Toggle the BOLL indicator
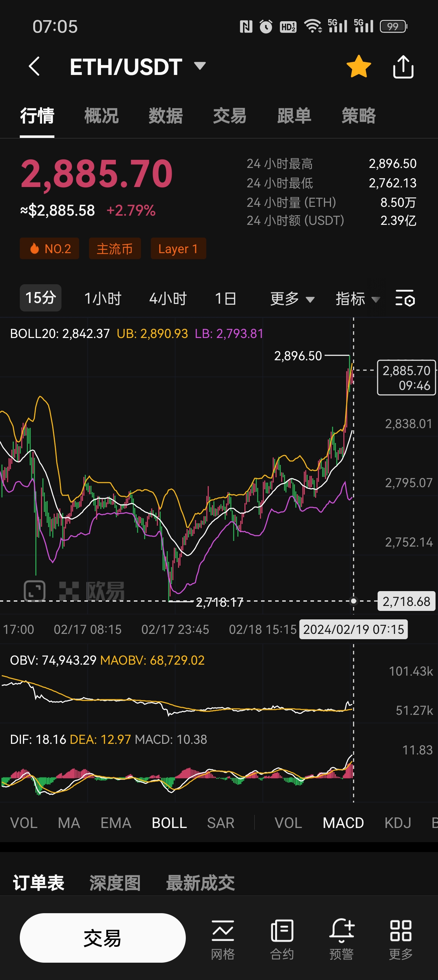The height and width of the screenshot is (980, 438). pyautogui.click(x=169, y=823)
